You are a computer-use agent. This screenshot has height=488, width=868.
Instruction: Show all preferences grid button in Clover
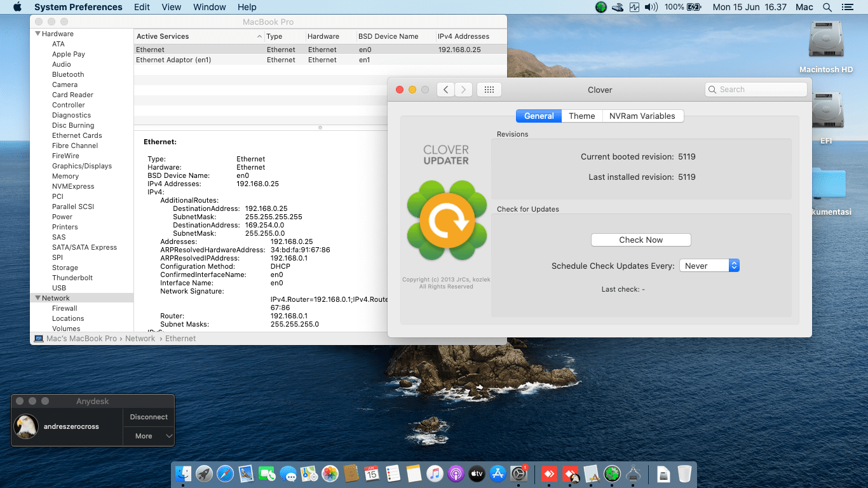(489, 90)
